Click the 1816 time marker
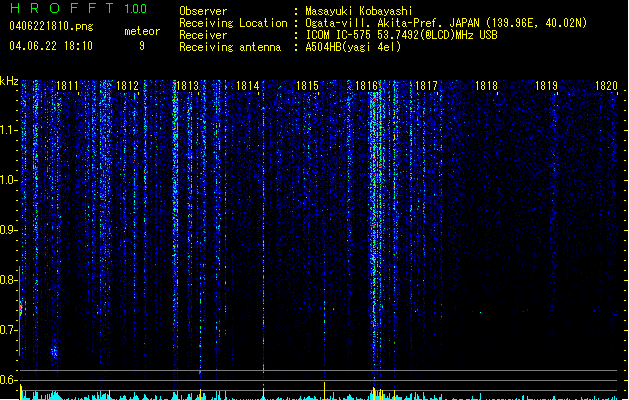This screenshot has height=400, width=629. point(367,86)
